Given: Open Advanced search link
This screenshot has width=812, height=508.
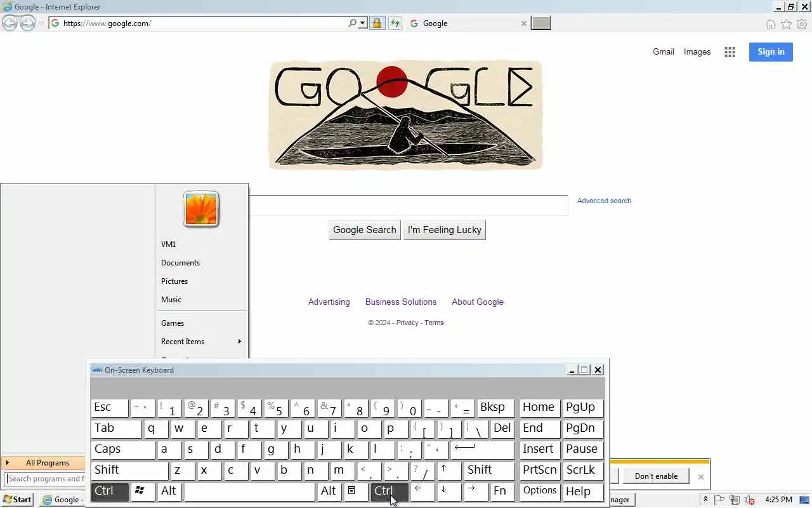Looking at the screenshot, I should tap(604, 201).
